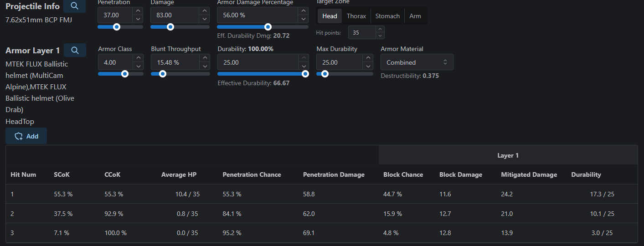Click the 17.3 / 25 durability cell
This screenshot has width=644, height=246.
tap(602, 194)
